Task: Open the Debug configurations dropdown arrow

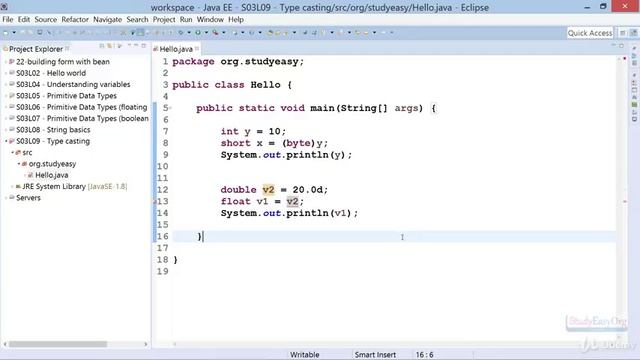Action: [x=189, y=33]
